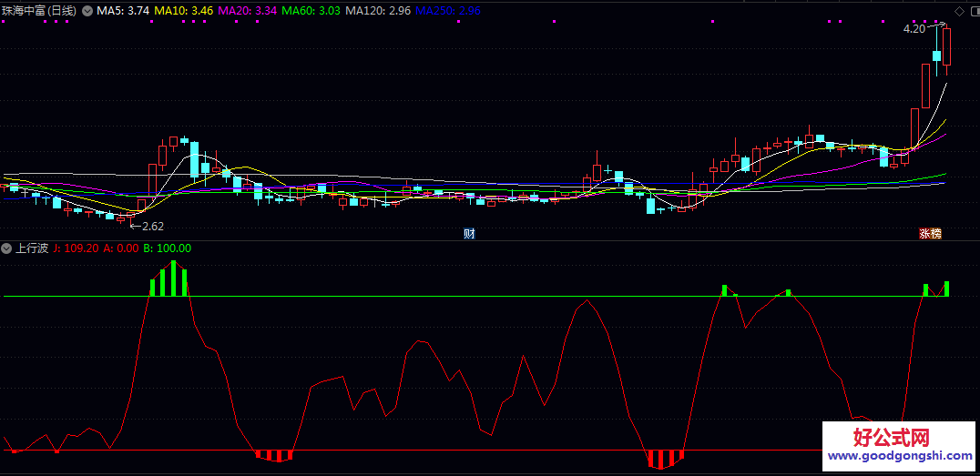Screen dimensions: 980x476
Task: Click the green MA60: 3.03 label
Action: [x=311, y=11]
